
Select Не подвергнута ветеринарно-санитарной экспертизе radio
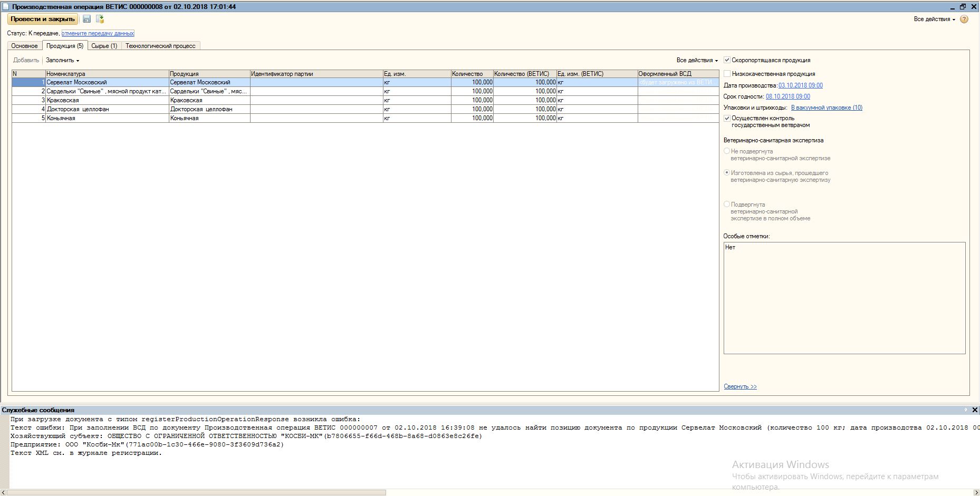727,151
